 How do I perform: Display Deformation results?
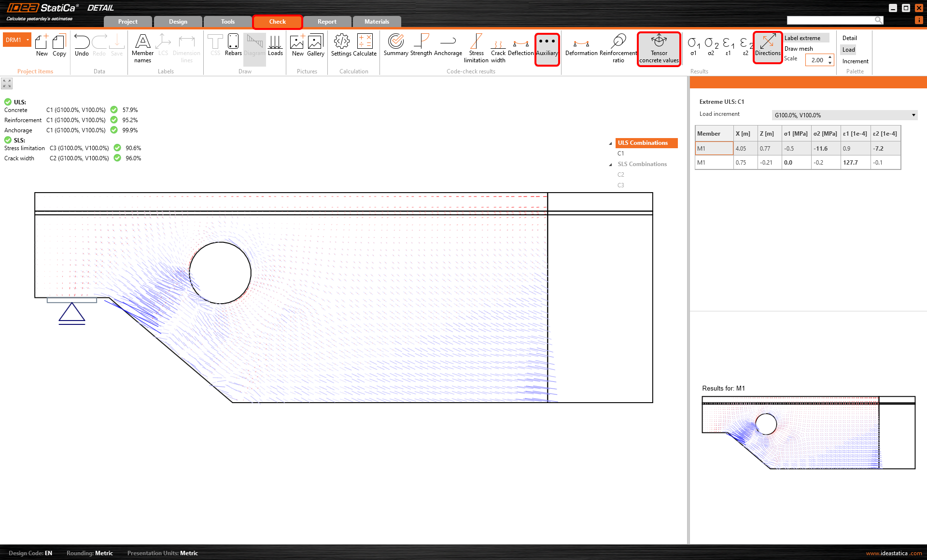(581, 45)
